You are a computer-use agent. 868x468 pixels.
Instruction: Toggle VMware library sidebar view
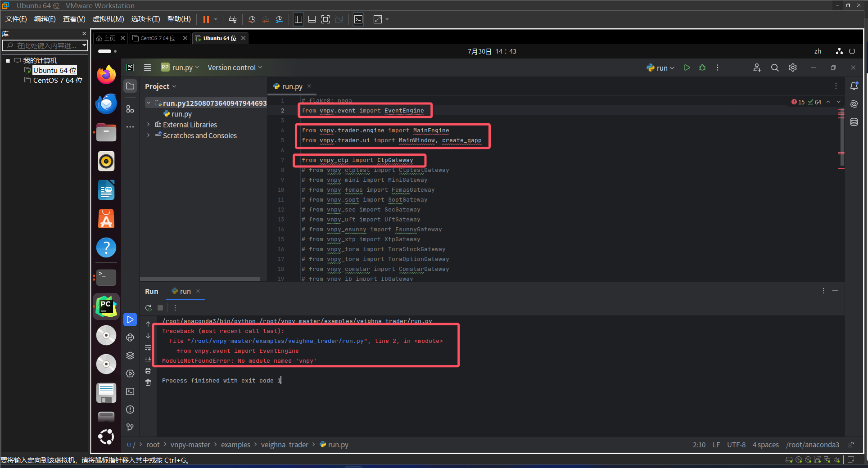click(x=298, y=19)
